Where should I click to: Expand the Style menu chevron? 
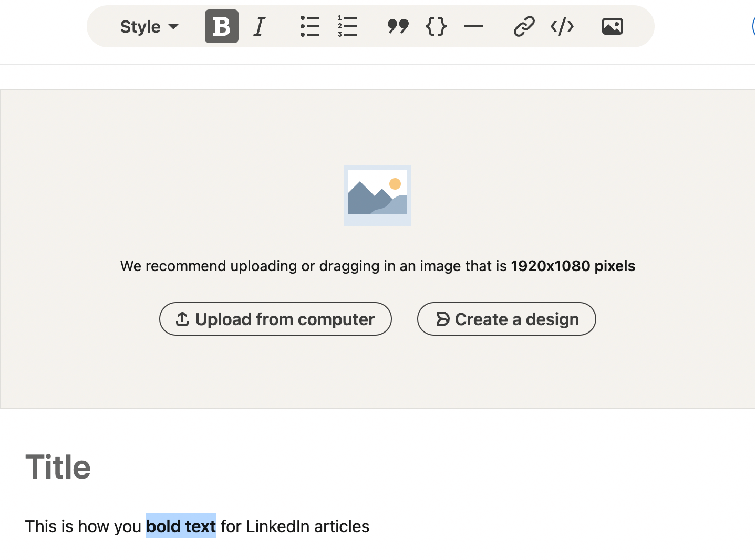coord(174,27)
